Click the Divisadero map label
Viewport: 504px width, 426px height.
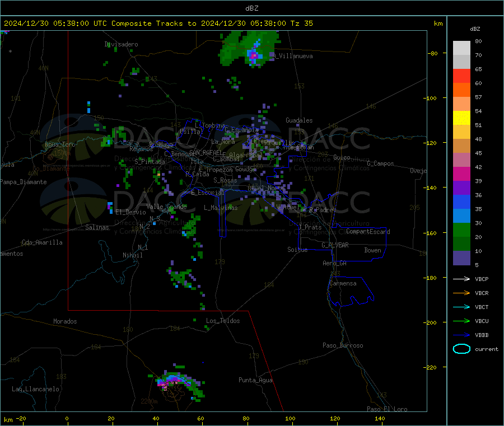click(x=121, y=44)
